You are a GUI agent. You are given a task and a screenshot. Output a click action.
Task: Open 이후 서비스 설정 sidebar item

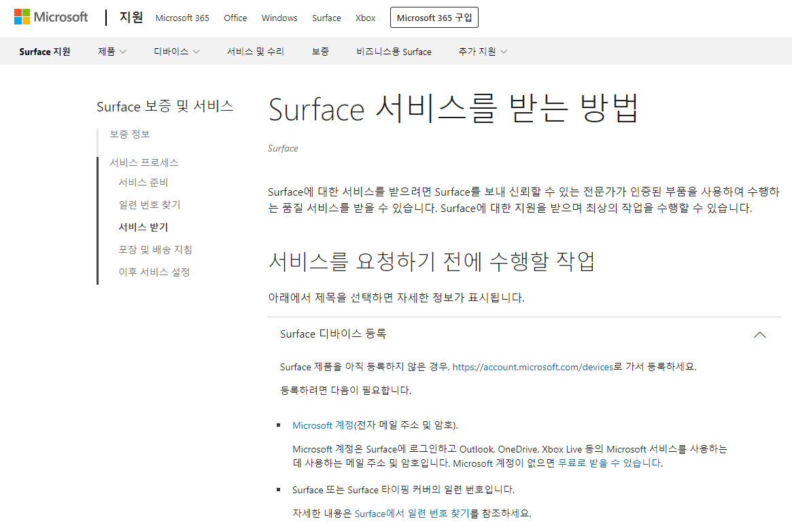pyautogui.click(x=154, y=272)
